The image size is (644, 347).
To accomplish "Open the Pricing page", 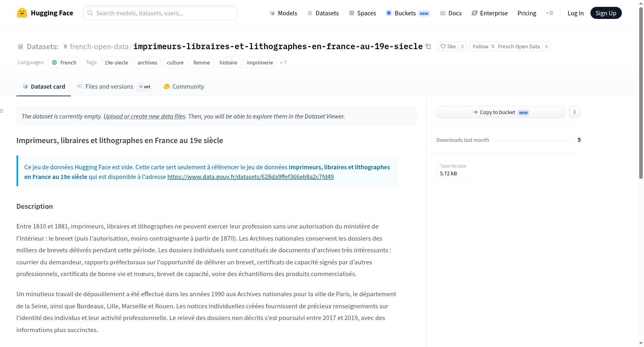I will click(527, 13).
